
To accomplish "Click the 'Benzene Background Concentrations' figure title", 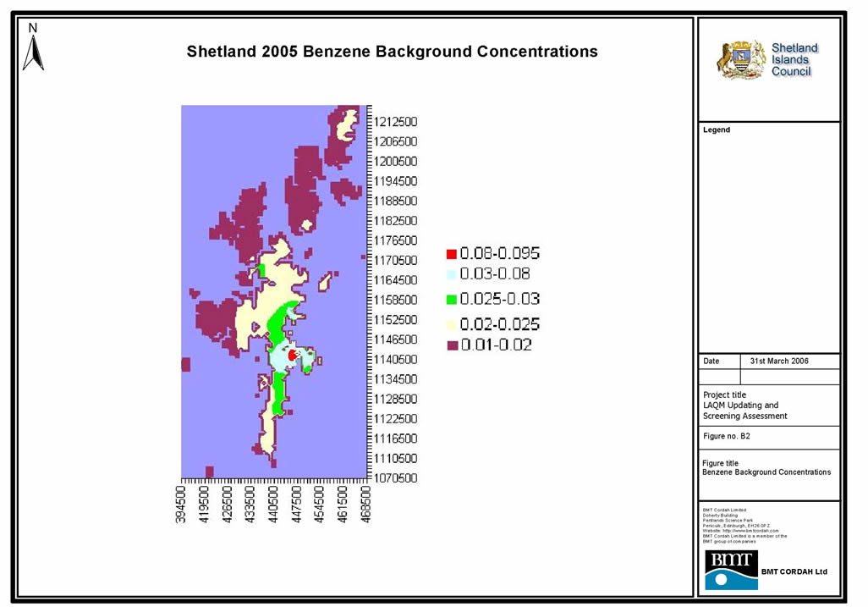I will point(766,472).
